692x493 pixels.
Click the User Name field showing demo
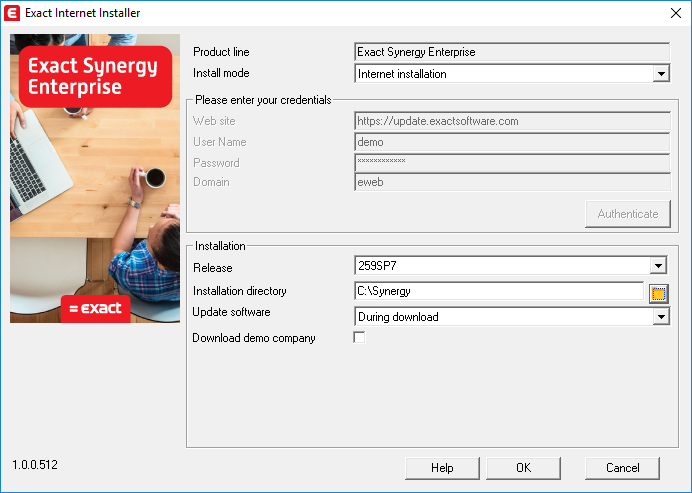point(512,142)
